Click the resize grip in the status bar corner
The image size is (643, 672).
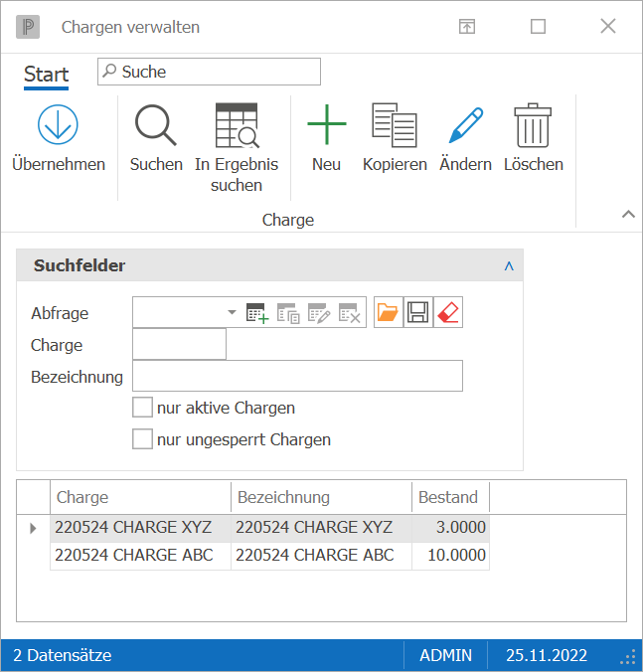[628, 656]
